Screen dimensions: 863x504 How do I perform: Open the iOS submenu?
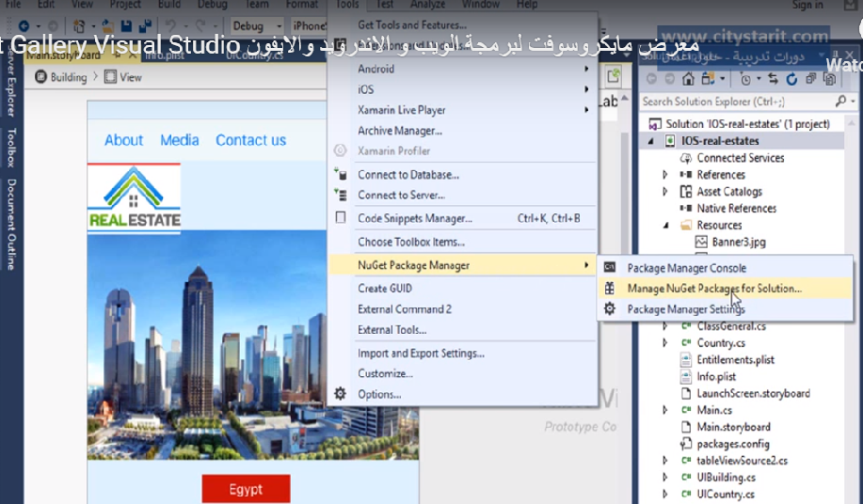coord(461,89)
